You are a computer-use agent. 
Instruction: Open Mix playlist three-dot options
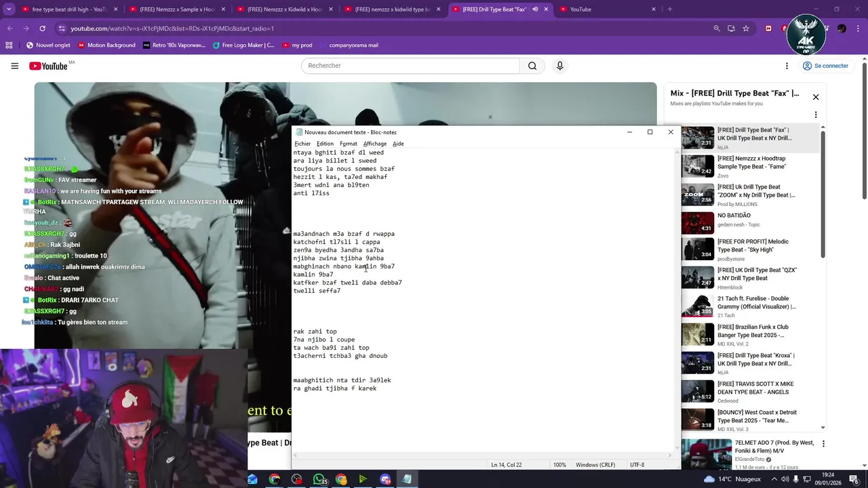(816, 115)
